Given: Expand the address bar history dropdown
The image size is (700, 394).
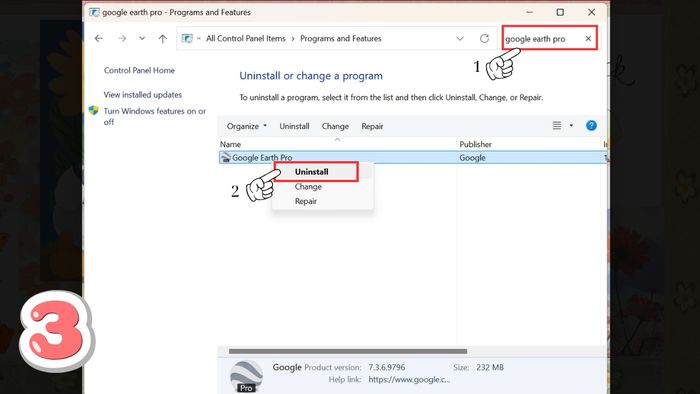Looking at the screenshot, I should coord(460,38).
